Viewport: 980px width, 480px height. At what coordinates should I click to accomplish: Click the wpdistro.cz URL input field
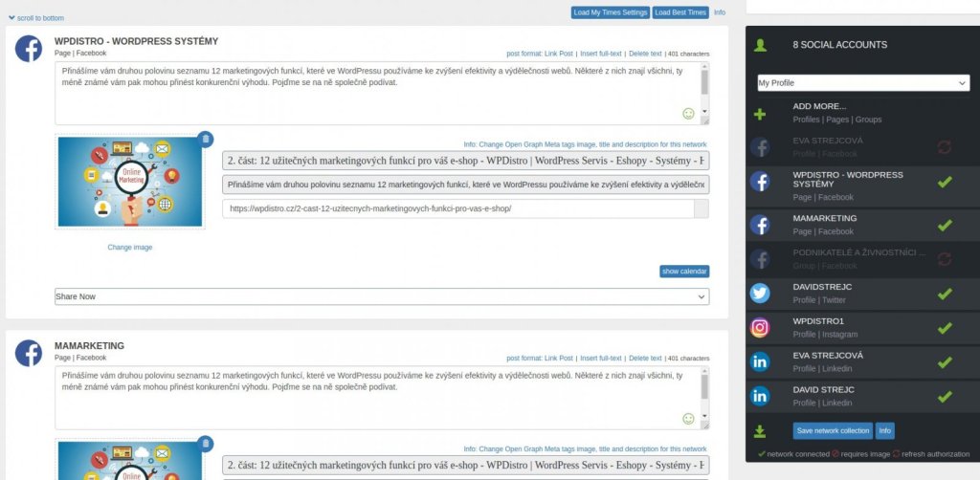coord(457,209)
